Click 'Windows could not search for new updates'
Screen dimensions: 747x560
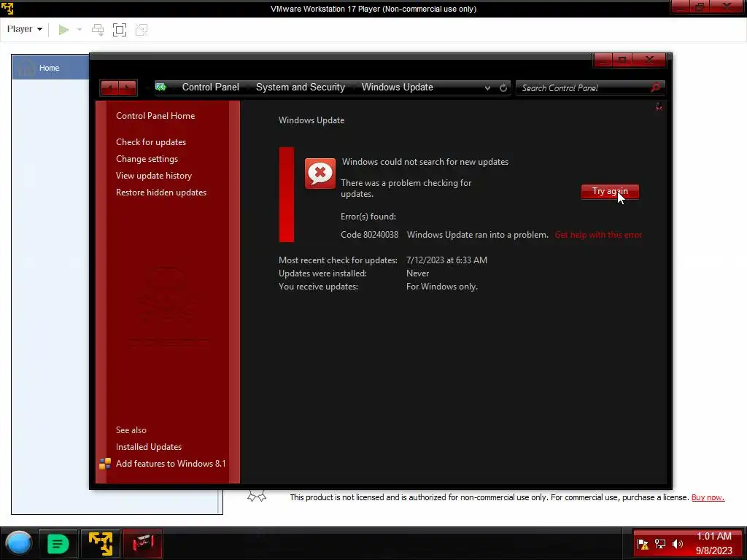click(x=425, y=162)
